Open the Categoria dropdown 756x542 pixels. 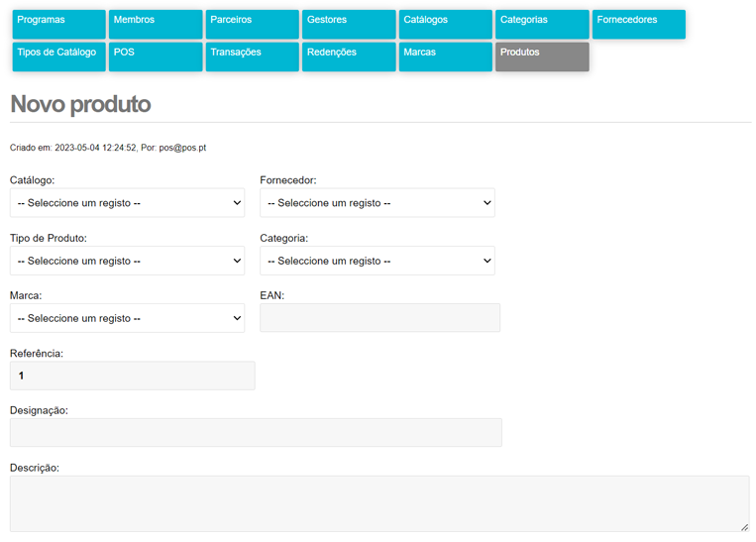tap(377, 261)
